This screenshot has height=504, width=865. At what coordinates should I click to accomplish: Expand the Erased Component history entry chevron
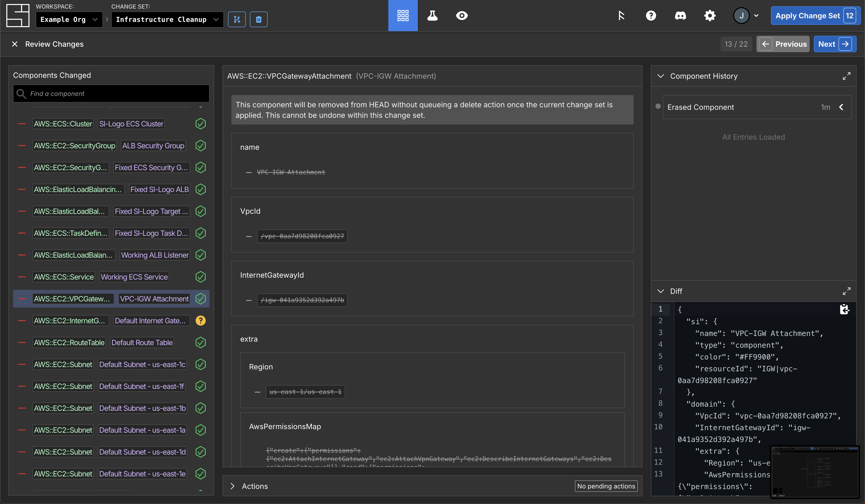point(841,107)
